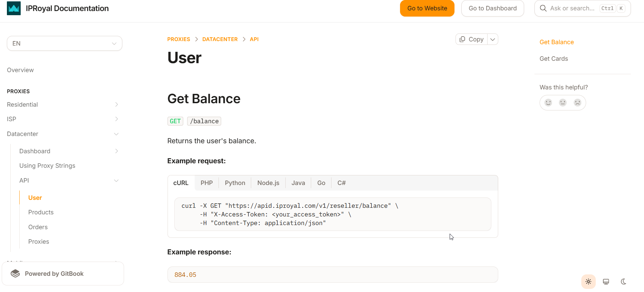Switch to the Python code tab
Screen dimensions: 644x292
click(x=235, y=183)
